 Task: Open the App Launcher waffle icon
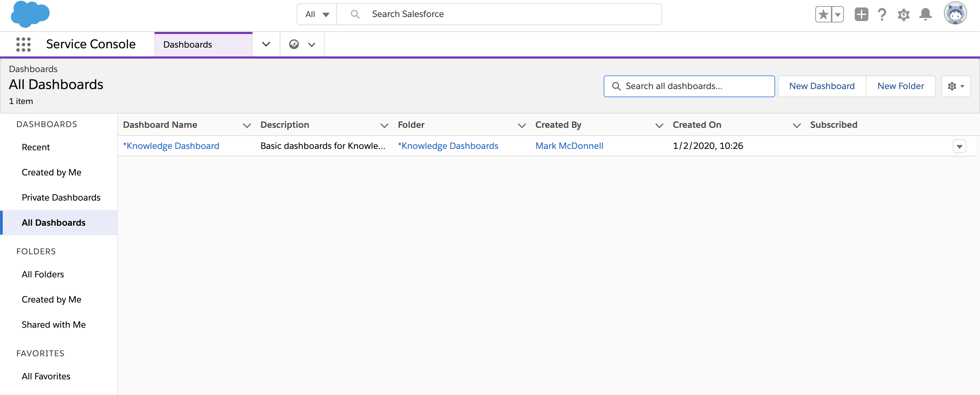pos(23,44)
